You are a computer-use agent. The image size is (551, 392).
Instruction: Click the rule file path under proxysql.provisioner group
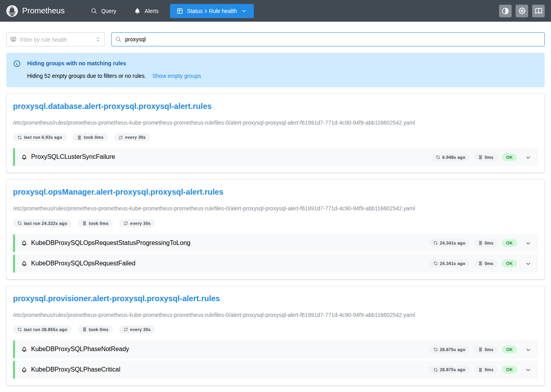tap(214, 315)
